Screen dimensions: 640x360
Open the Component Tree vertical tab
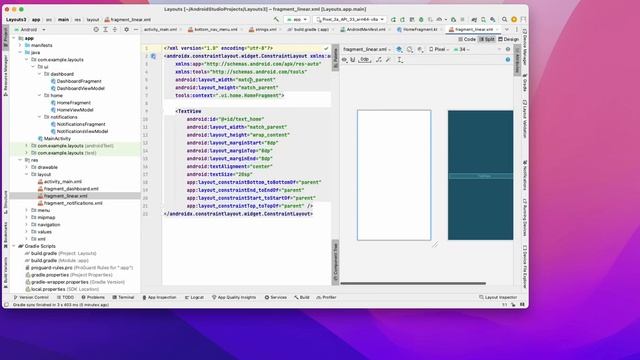pyautogui.click(x=336, y=262)
